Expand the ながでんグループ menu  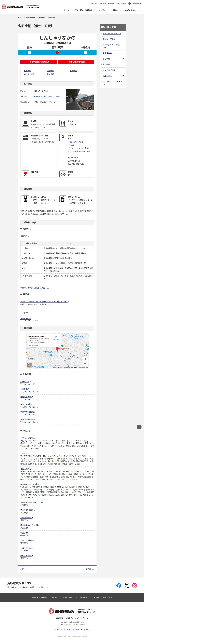pos(133,10)
